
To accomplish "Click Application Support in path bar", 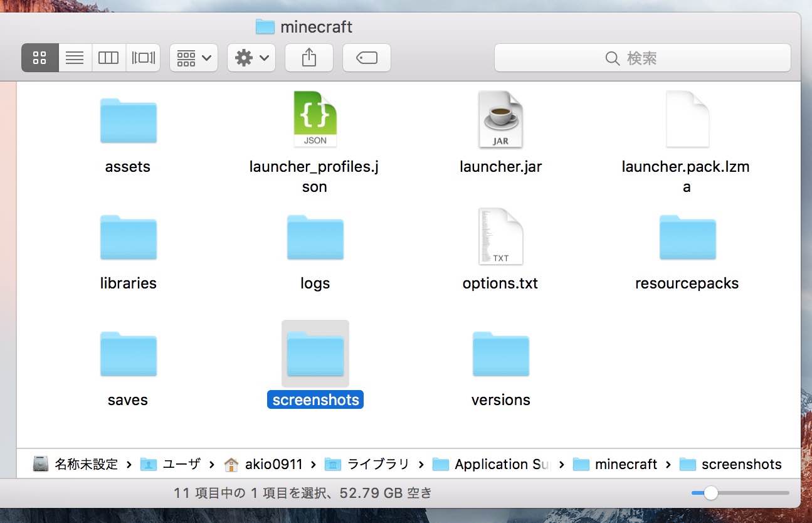I will pos(491,464).
